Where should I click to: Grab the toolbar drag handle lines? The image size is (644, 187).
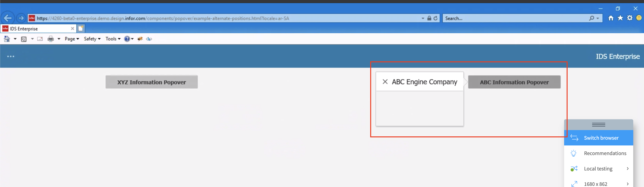[598, 125]
